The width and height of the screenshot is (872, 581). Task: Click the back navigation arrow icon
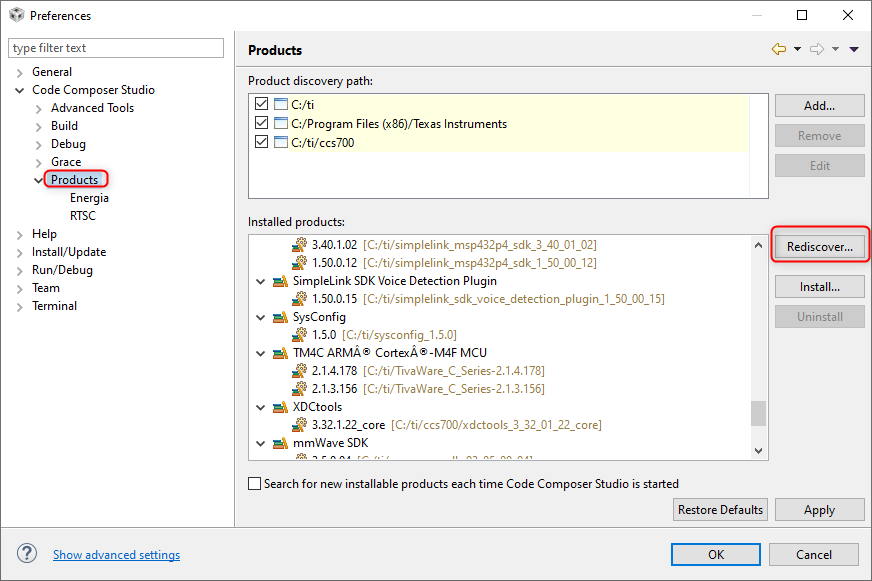(779, 49)
